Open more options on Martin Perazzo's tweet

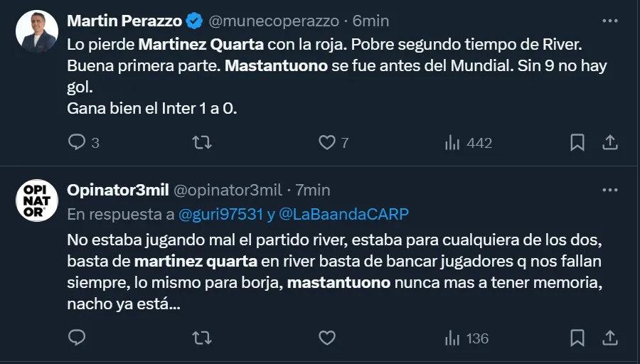click(609, 21)
